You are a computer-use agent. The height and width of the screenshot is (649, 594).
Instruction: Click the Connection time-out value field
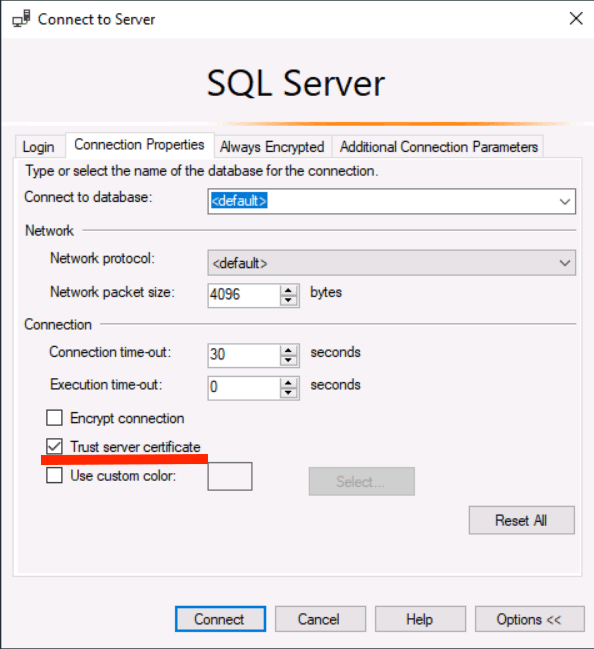tap(244, 355)
